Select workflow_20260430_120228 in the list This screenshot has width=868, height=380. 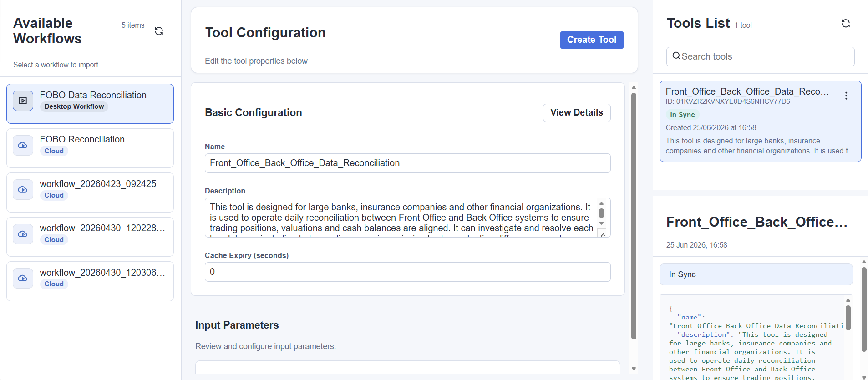pos(90,237)
